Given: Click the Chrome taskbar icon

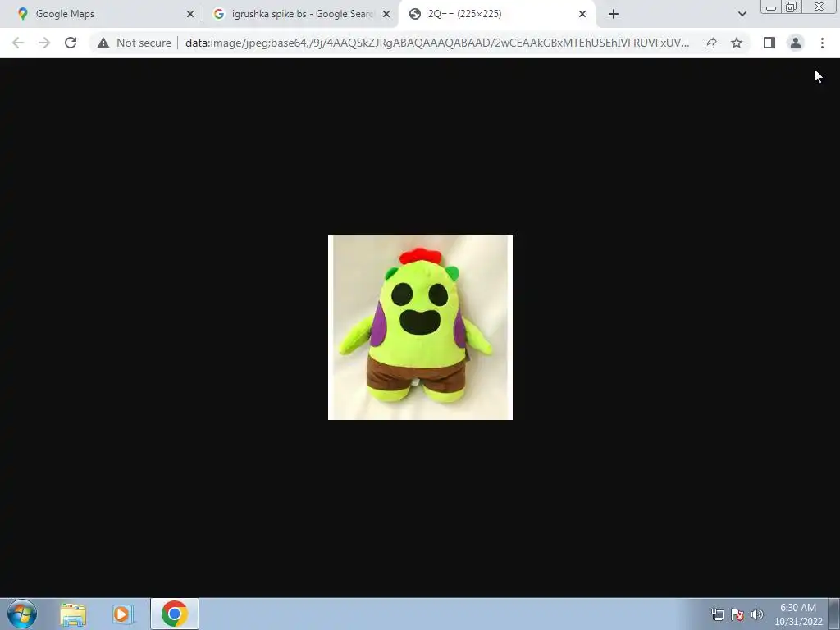Looking at the screenshot, I should coord(175,614).
